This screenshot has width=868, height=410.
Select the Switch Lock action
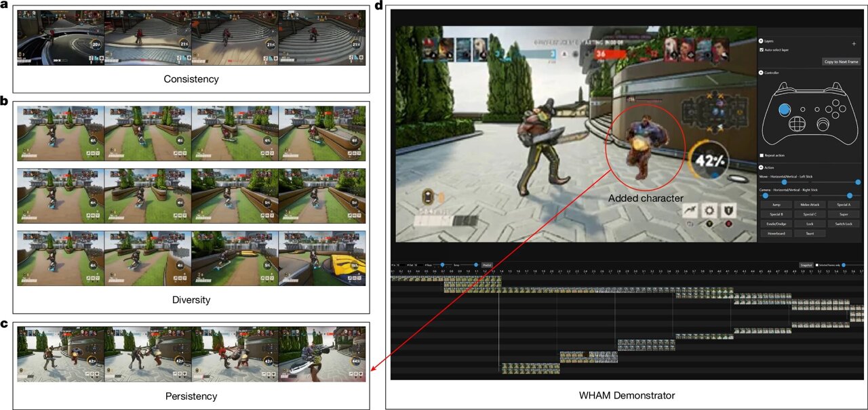(x=843, y=223)
